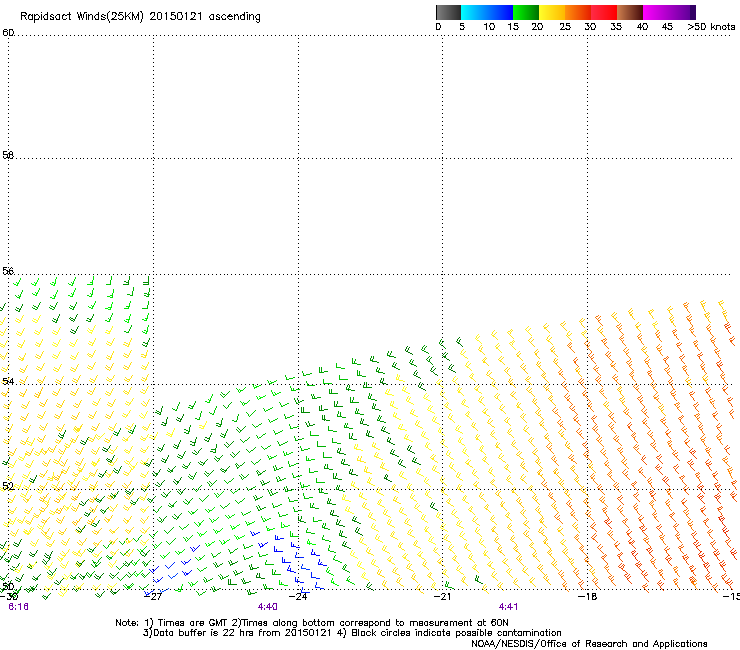Click the cyan-blue 5-15 knots color band
This screenshot has height=650, width=740.
487,12
